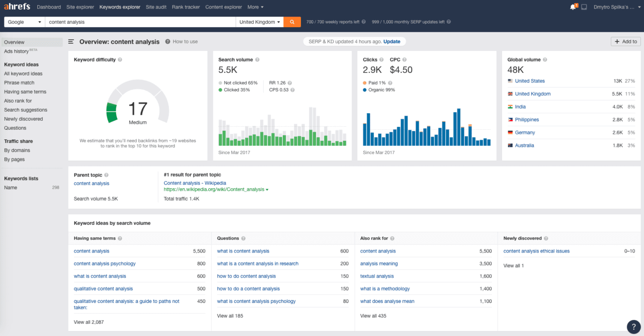Expand the Wikipedia URL dropdown arrow
Image resolution: width=644 pixels, height=336 pixels.
click(x=267, y=190)
